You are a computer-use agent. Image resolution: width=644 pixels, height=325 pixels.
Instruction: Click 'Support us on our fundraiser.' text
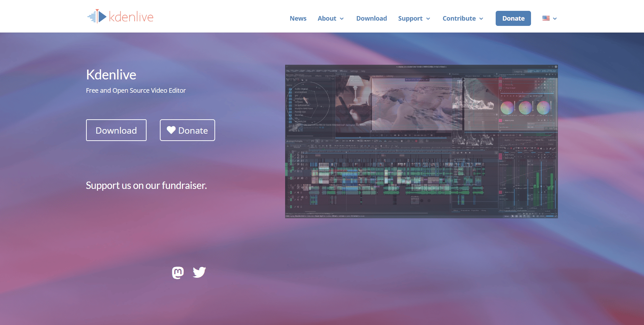click(x=146, y=185)
